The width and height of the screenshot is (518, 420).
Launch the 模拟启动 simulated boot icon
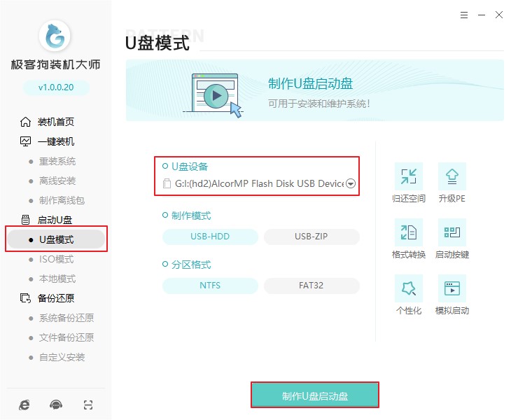click(451, 288)
